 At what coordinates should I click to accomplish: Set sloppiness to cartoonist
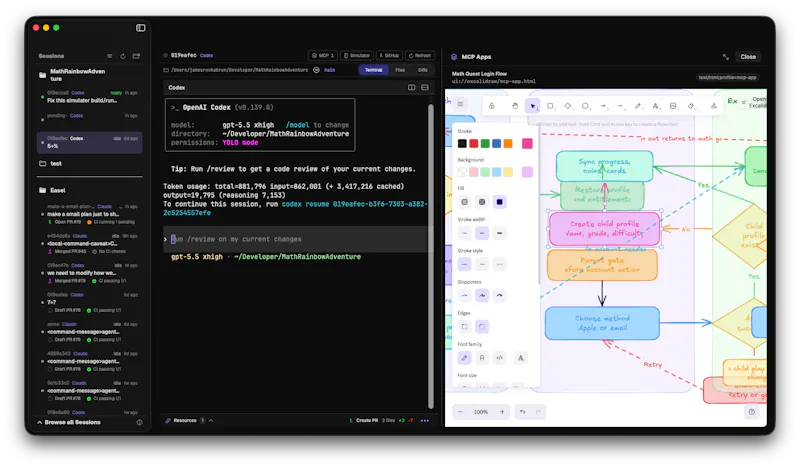pyautogui.click(x=499, y=295)
